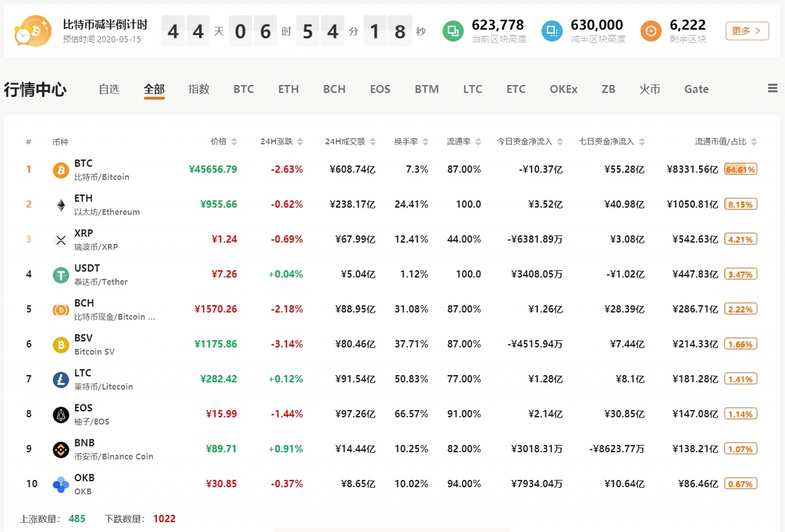Click the EOS coin icon
The image size is (785, 532).
tap(61, 414)
